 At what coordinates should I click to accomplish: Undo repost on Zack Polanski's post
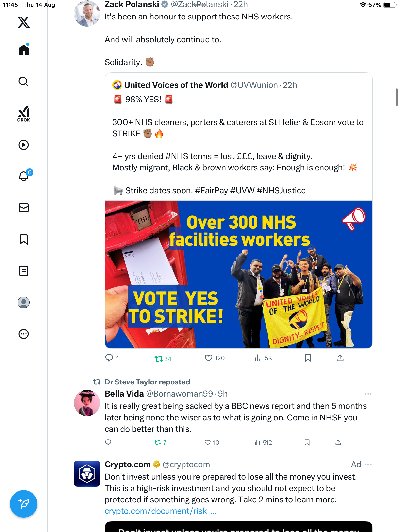(159, 359)
